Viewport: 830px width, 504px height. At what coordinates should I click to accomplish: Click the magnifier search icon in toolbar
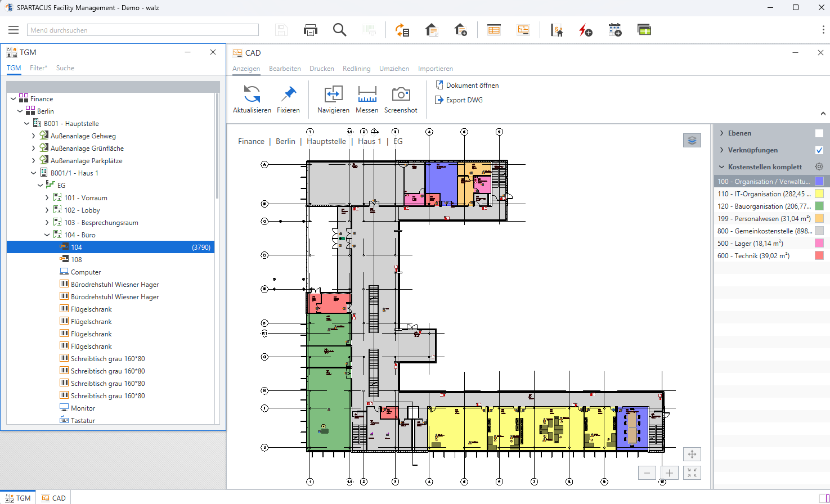[x=339, y=30]
